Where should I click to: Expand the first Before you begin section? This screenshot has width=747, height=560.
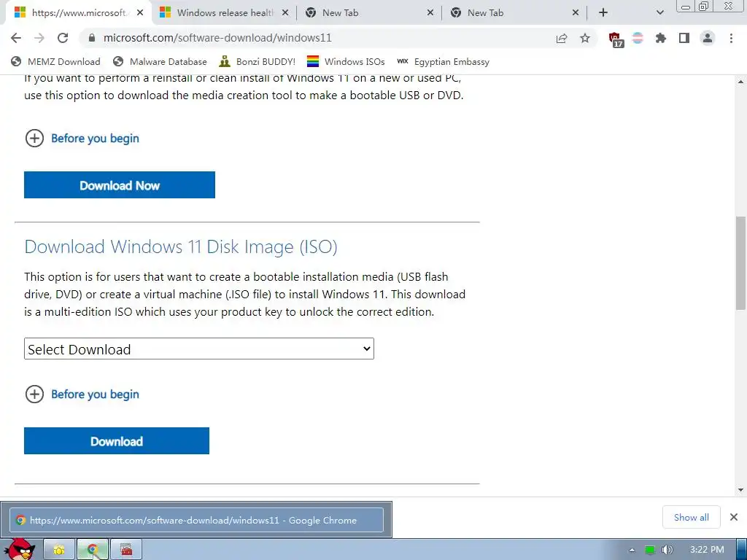[x=82, y=139]
